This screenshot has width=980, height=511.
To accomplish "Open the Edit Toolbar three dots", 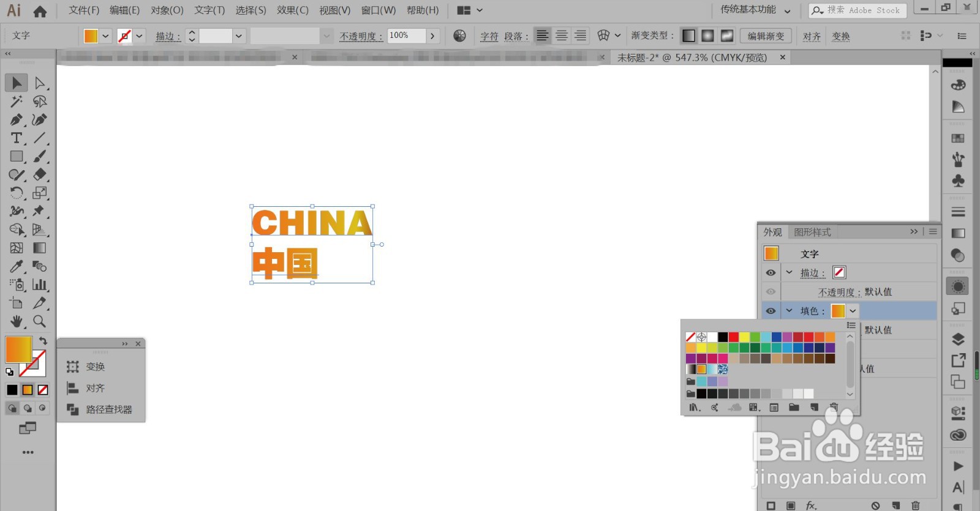I will click(28, 452).
